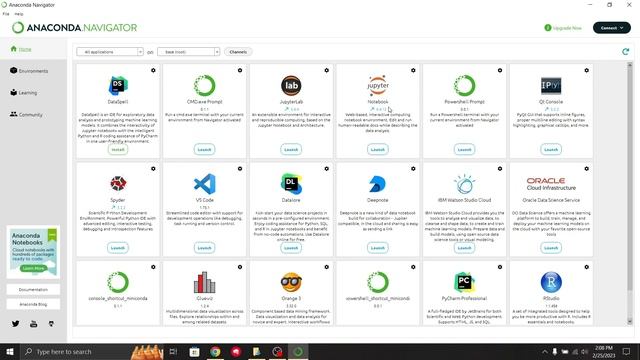The height and width of the screenshot is (360, 640).
Task: Open the Windows notification center
Action: 627,351
